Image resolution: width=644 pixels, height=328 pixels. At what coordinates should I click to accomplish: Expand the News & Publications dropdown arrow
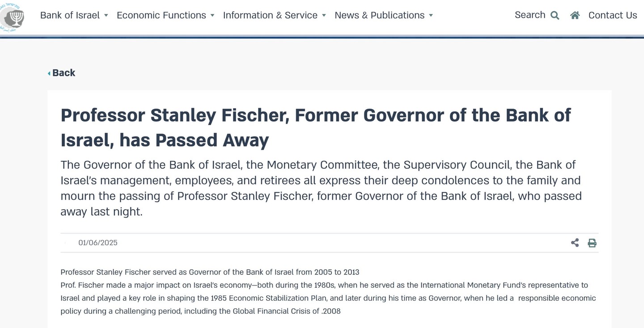(x=431, y=15)
